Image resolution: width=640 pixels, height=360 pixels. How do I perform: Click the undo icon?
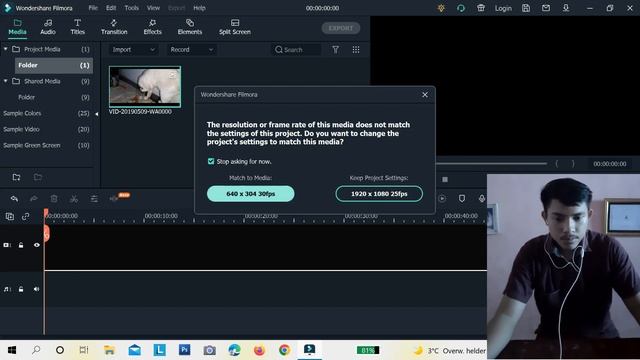pyautogui.click(x=14, y=199)
